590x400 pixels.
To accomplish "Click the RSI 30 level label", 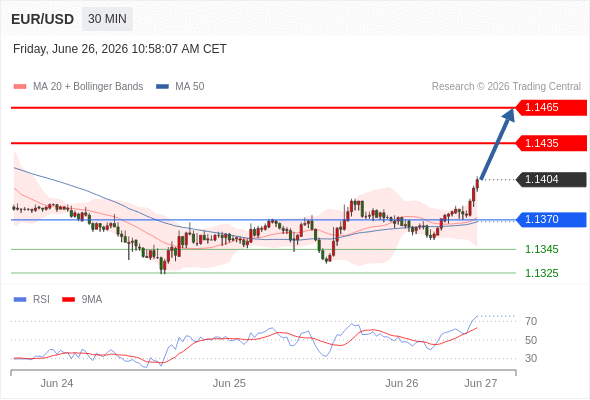I will pos(531,358).
